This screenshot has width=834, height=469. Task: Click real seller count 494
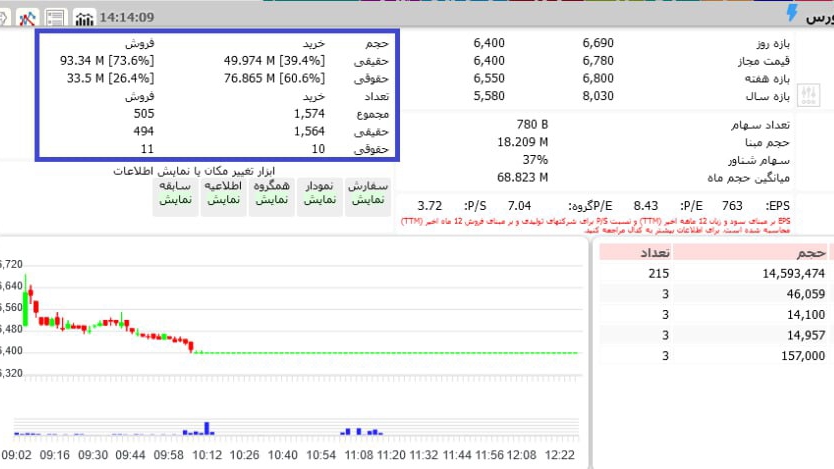point(144,131)
